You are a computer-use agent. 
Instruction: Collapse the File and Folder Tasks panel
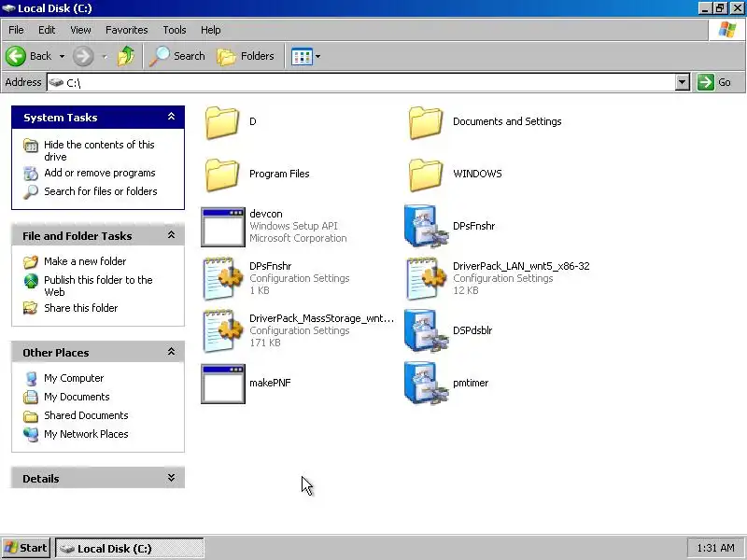pos(171,235)
